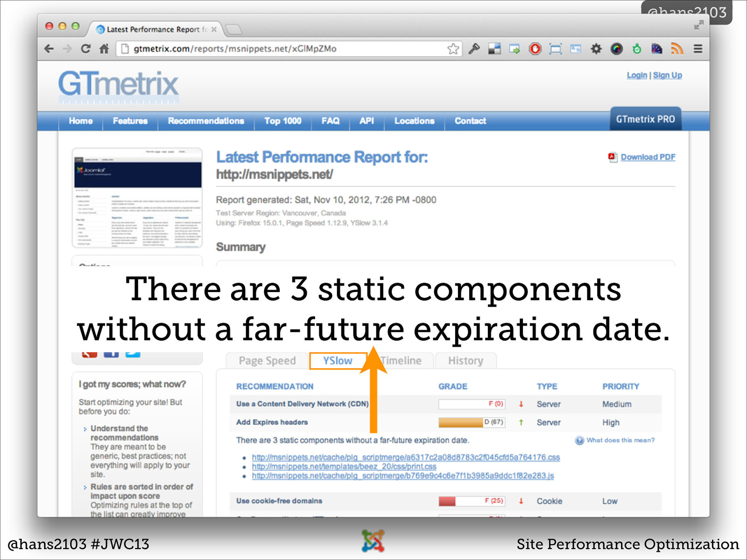Click the window-with-arrow extension icon
This screenshot has width=747, height=560.
point(514,49)
